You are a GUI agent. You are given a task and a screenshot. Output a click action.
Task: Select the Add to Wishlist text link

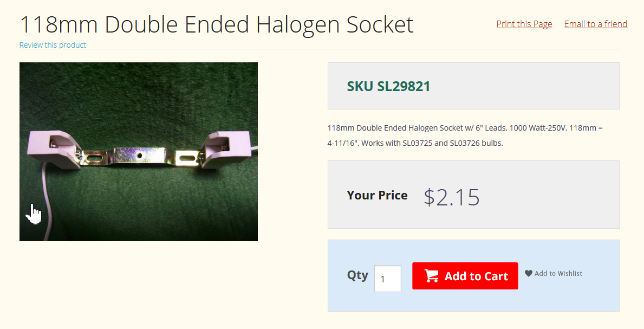pos(558,274)
